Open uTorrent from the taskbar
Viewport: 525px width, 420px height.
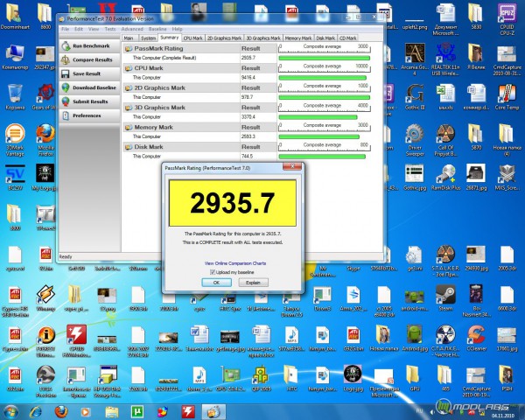click(x=137, y=411)
